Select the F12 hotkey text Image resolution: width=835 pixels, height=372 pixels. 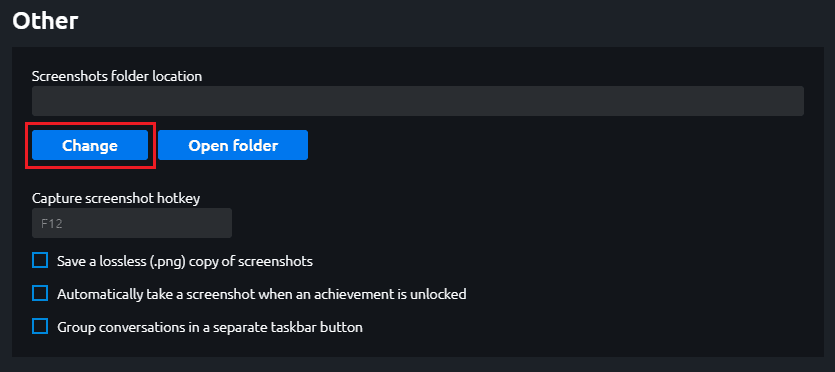pos(52,224)
